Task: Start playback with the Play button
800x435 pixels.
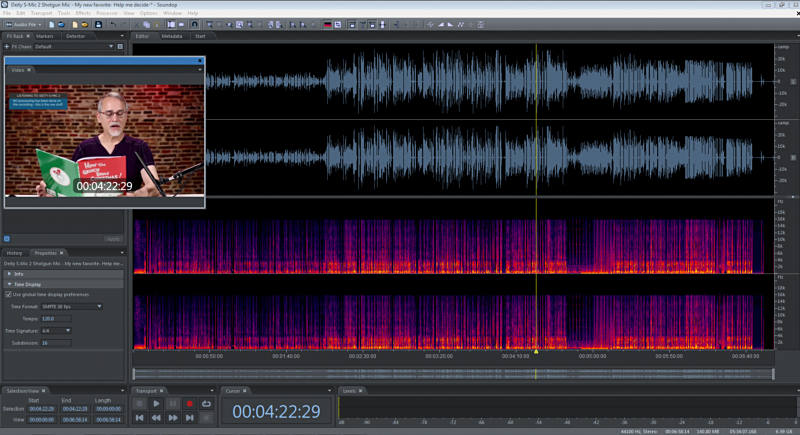Action: pyautogui.click(x=156, y=404)
